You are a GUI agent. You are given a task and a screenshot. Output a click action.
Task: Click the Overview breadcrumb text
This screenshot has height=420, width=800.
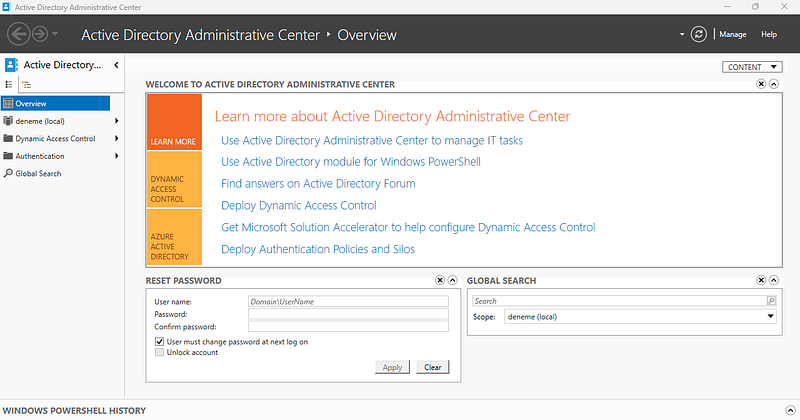point(367,35)
